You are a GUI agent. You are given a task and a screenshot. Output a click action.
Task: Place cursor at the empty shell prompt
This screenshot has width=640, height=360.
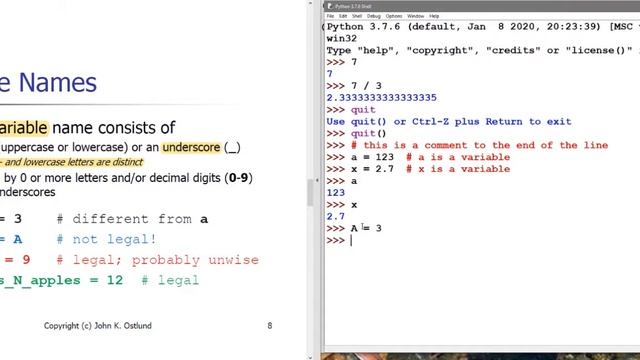coord(351,240)
